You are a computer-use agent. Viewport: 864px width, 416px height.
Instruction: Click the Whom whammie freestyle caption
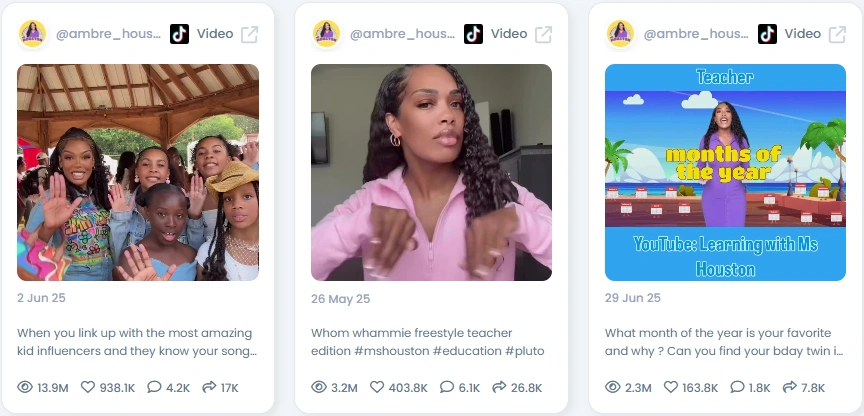click(x=428, y=342)
